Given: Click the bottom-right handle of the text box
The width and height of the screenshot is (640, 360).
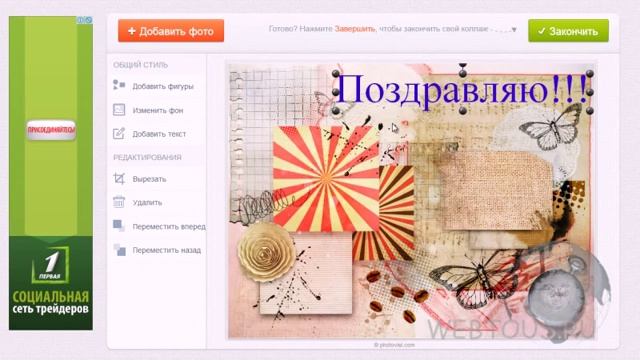Looking at the screenshot, I should 589,111.
